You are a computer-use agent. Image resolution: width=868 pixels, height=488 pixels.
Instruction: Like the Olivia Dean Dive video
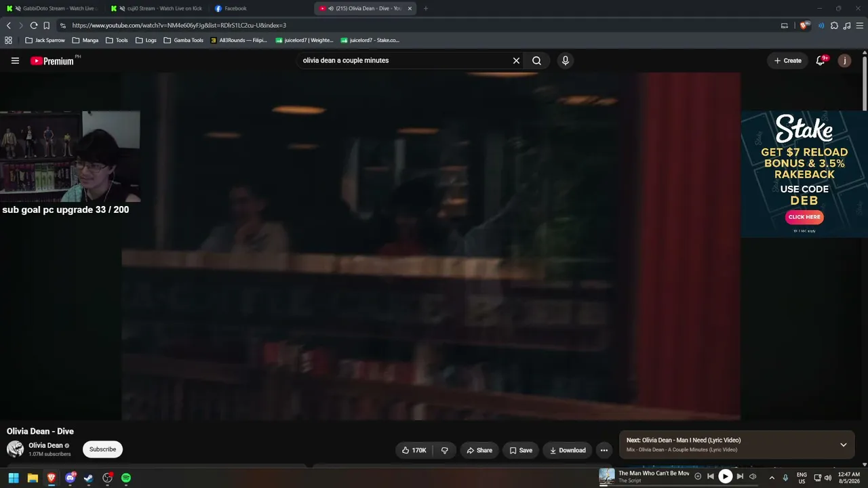[x=414, y=450]
